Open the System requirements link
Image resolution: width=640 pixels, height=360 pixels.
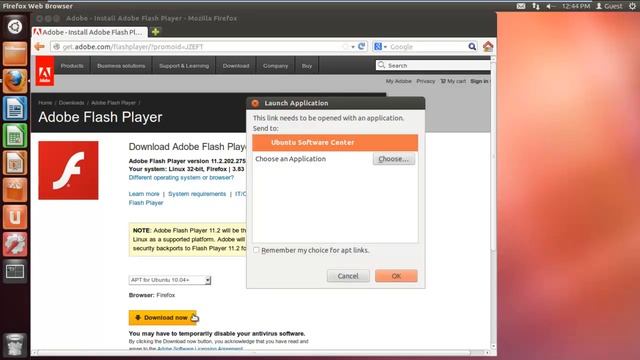tap(197, 194)
